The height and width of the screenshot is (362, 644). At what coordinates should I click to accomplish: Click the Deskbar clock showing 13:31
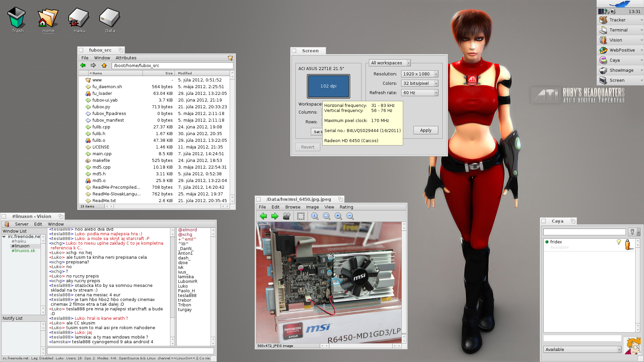coord(634,12)
